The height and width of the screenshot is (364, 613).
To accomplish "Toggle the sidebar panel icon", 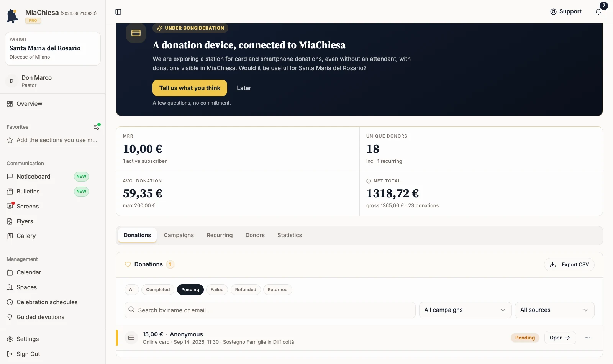I will click(x=118, y=12).
